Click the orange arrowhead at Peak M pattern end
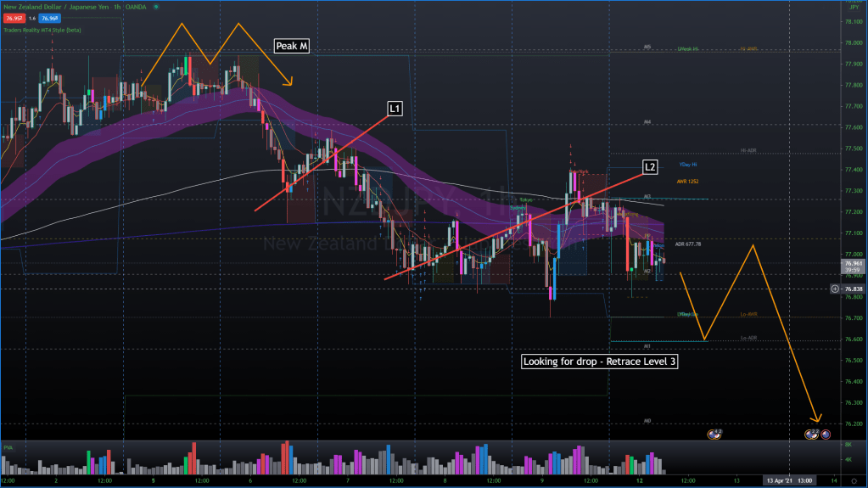The width and height of the screenshot is (868, 488). (289, 82)
